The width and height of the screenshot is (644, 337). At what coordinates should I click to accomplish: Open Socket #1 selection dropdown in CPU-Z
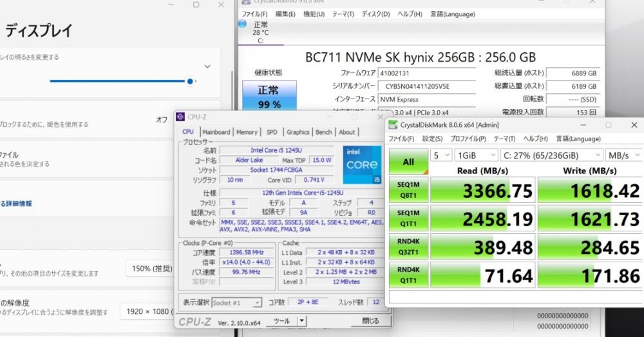[x=236, y=303]
